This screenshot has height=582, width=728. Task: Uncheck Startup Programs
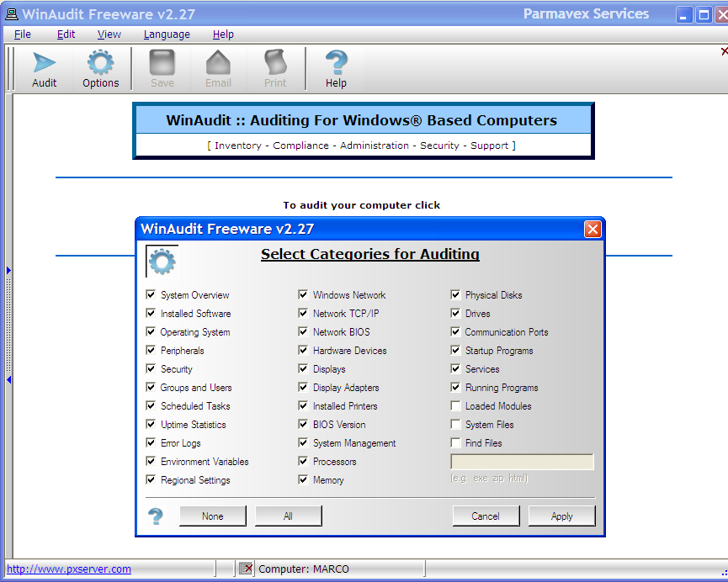pos(455,351)
